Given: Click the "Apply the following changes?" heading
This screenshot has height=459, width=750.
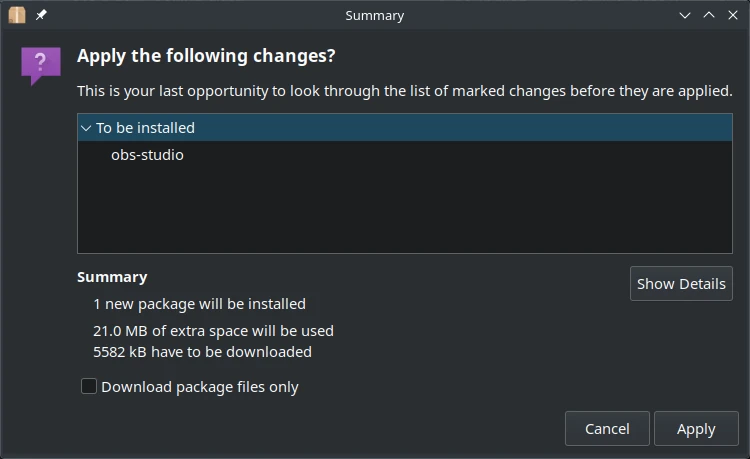Looking at the screenshot, I should (206, 55).
